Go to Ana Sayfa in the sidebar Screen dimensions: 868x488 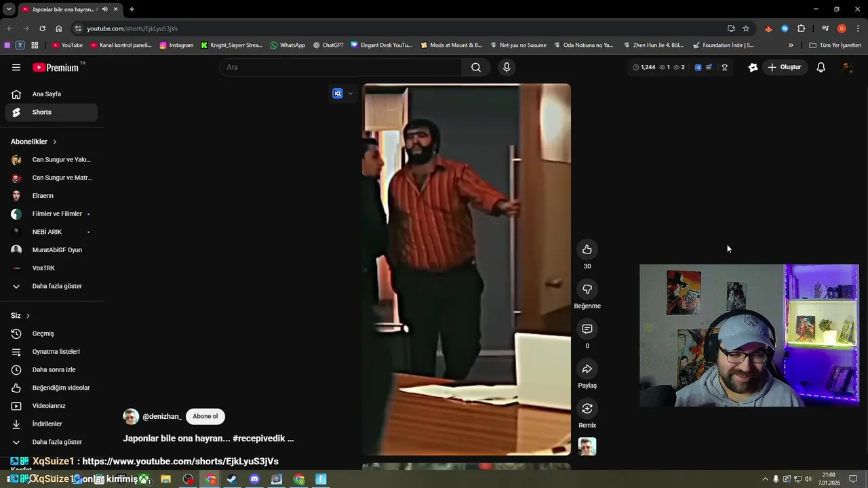point(52,94)
